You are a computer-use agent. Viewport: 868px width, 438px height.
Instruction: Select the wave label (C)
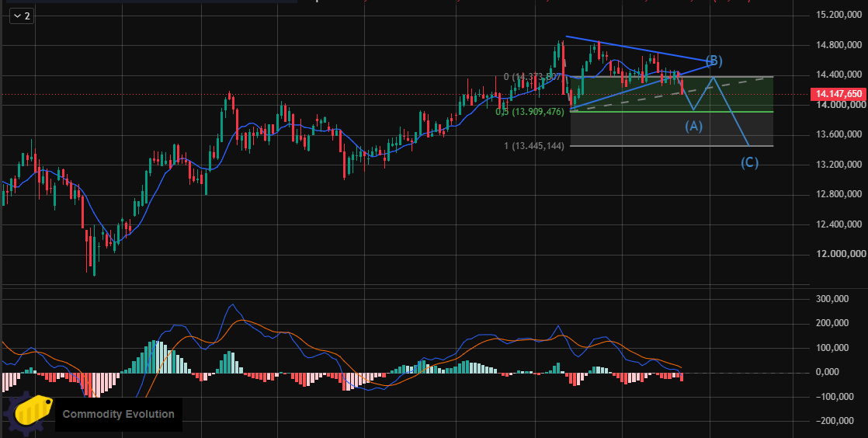[749, 162]
